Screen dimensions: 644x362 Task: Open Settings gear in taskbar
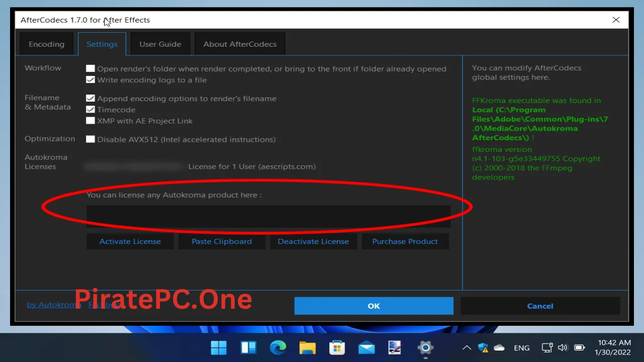(x=425, y=347)
